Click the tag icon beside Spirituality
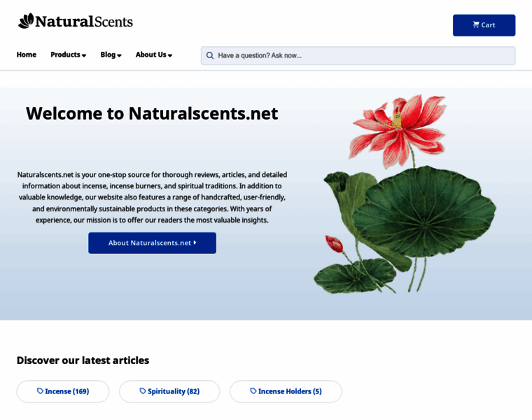 click(143, 391)
